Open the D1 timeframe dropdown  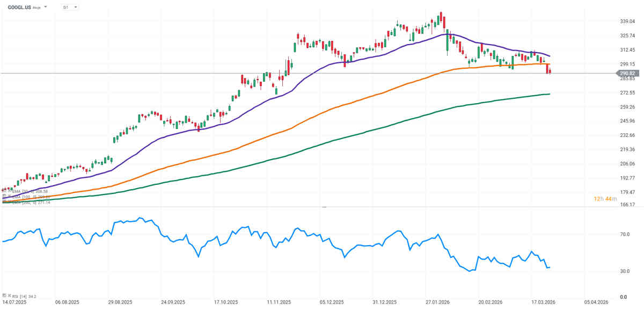point(69,7)
